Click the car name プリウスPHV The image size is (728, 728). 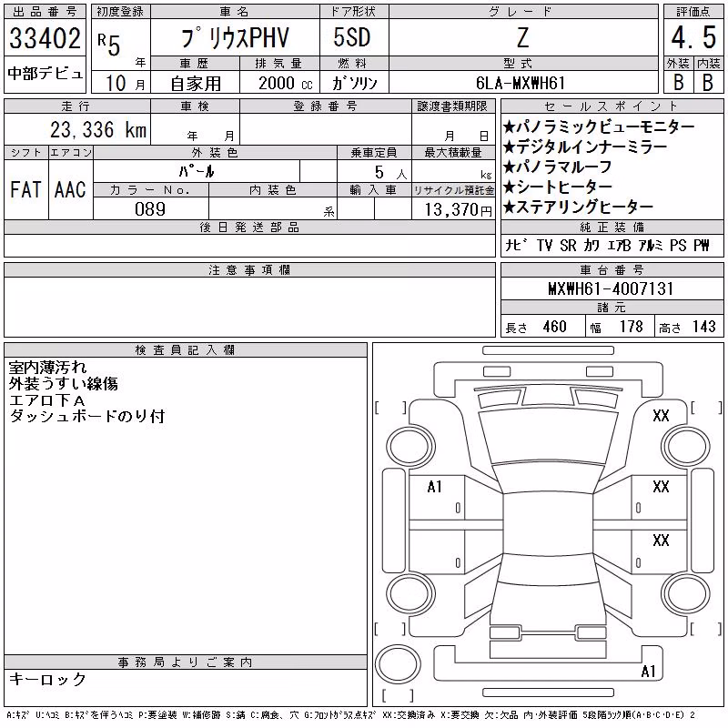(x=235, y=37)
